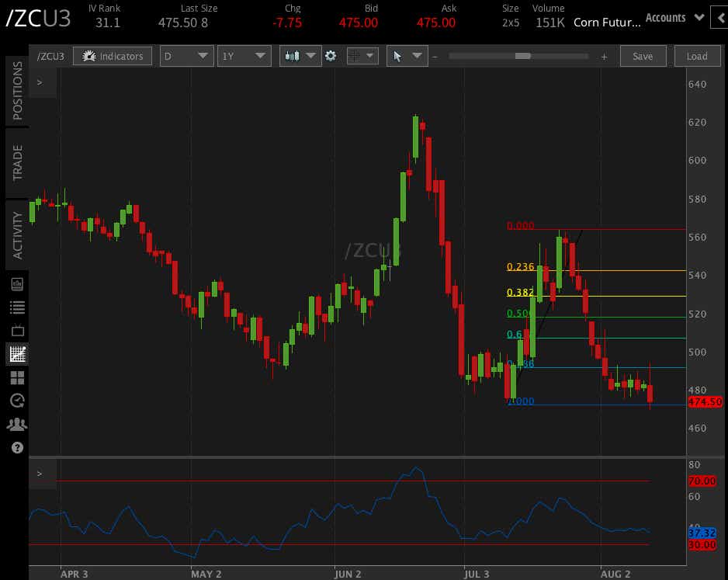Screen dimensions: 728x580
Task: Open the calendar/clock events sidebar icon
Action: click(17, 401)
